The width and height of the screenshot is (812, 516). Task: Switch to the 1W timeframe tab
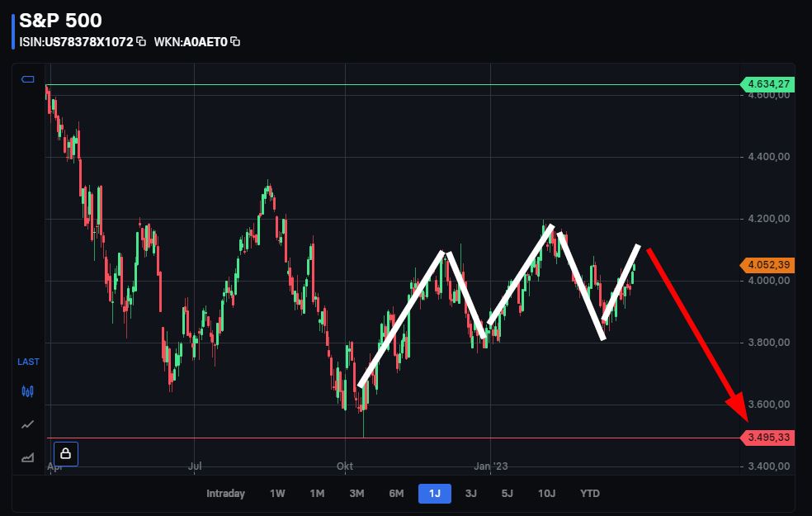point(276,493)
